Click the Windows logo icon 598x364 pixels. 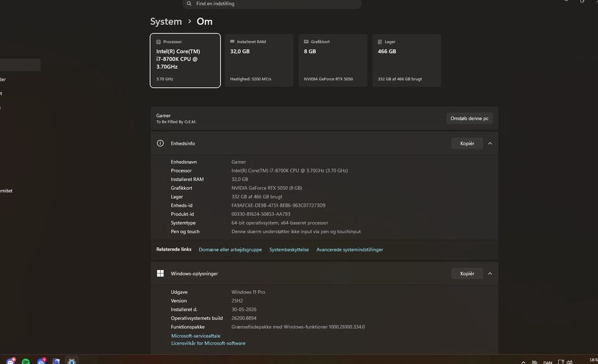coord(160,273)
